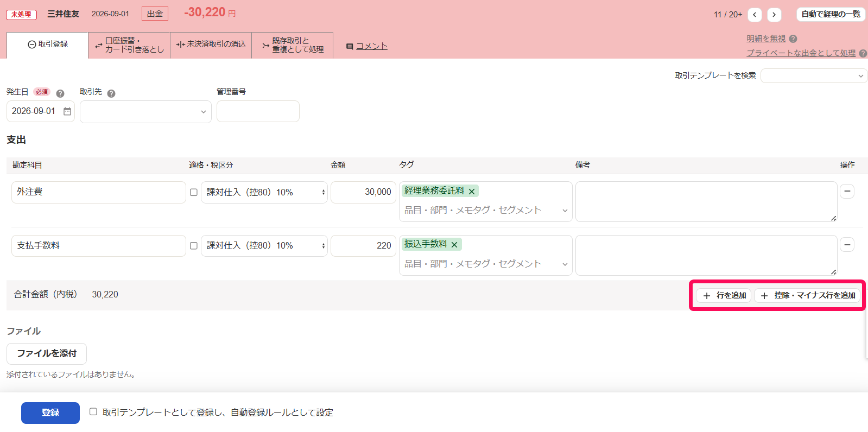Click the 登録 button
The width and height of the screenshot is (868, 432).
point(50,413)
